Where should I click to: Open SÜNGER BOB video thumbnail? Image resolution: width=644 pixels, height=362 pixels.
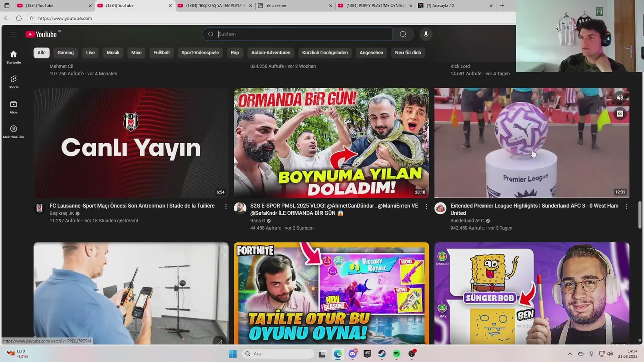click(x=532, y=294)
